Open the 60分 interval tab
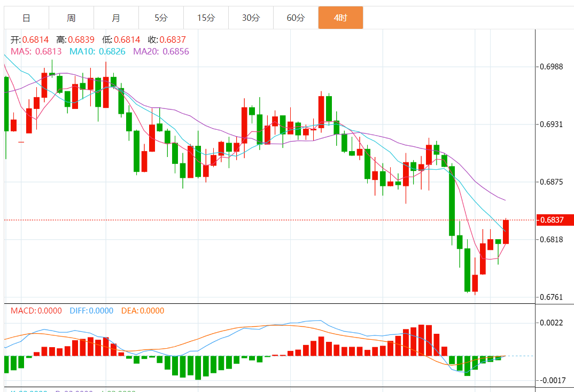Image resolution: width=574 pixels, height=392 pixels. pos(296,18)
